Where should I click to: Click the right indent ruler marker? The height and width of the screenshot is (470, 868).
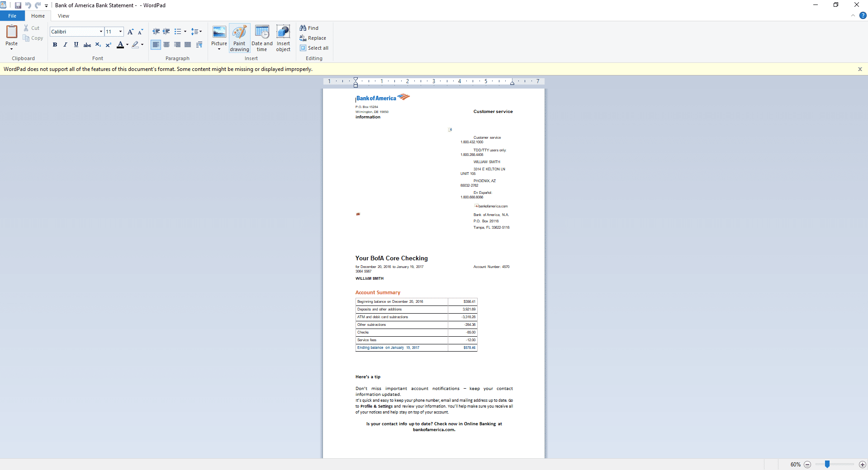512,83
